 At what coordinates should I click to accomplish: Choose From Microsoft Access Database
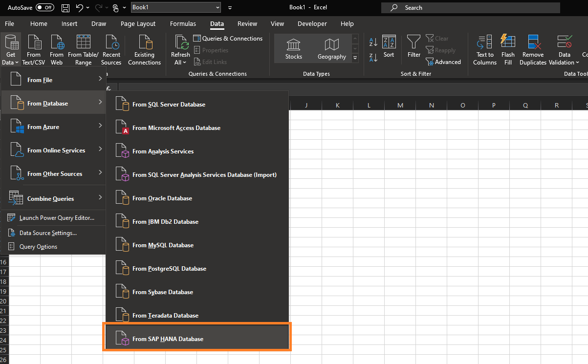point(197,128)
